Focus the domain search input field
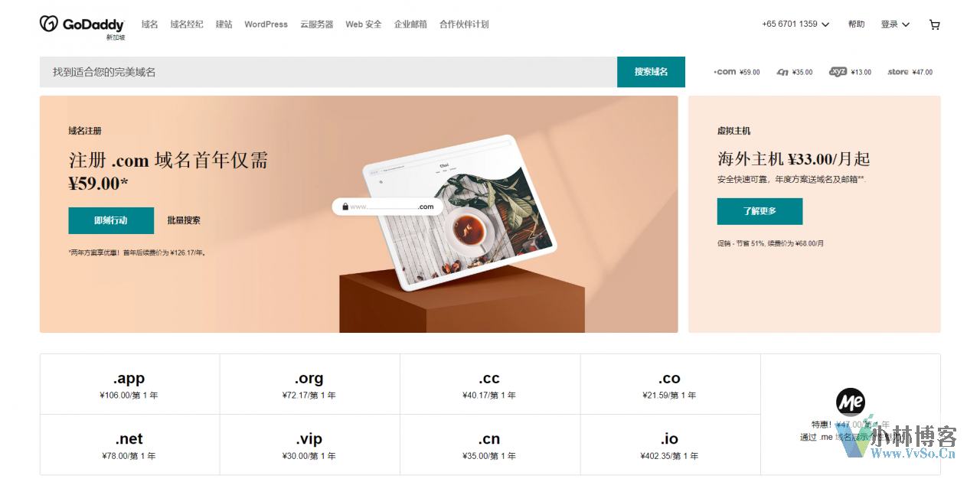The width and height of the screenshot is (980, 482). pyautogui.click(x=328, y=72)
